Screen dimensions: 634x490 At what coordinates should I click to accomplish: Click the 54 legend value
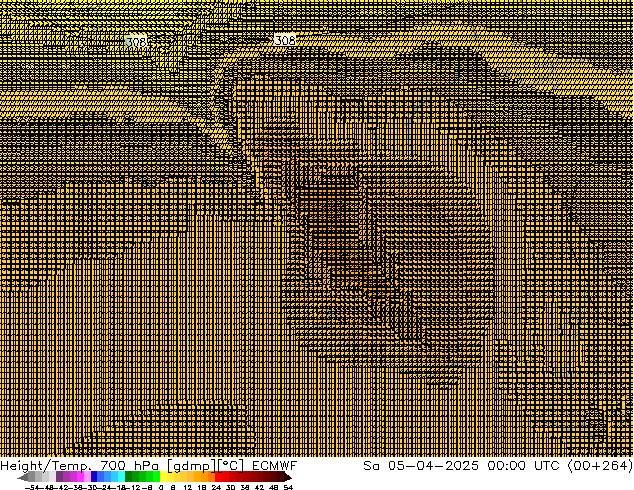coord(288,488)
